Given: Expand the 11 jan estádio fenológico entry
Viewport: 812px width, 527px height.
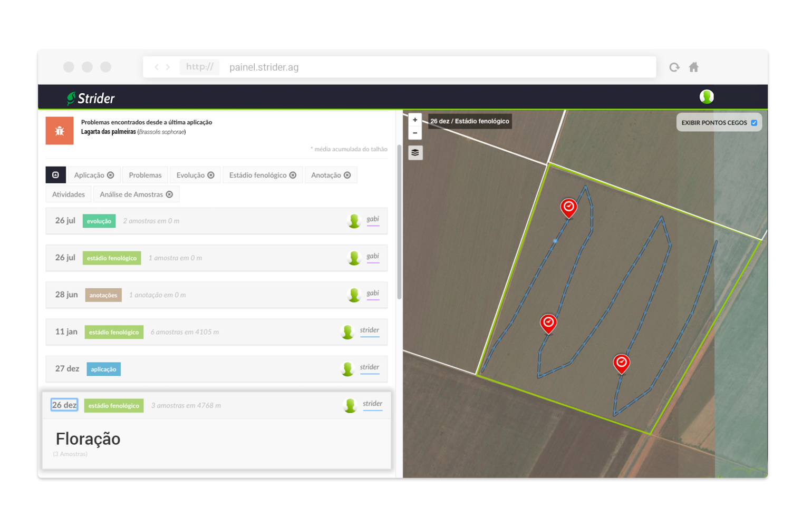Looking at the screenshot, I should (x=217, y=332).
